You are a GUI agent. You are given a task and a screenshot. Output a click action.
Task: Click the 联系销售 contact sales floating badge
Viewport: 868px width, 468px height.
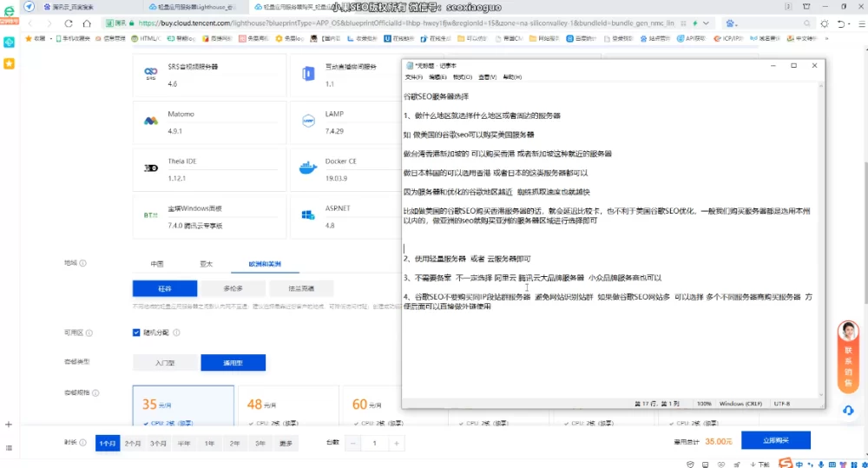pos(848,357)
